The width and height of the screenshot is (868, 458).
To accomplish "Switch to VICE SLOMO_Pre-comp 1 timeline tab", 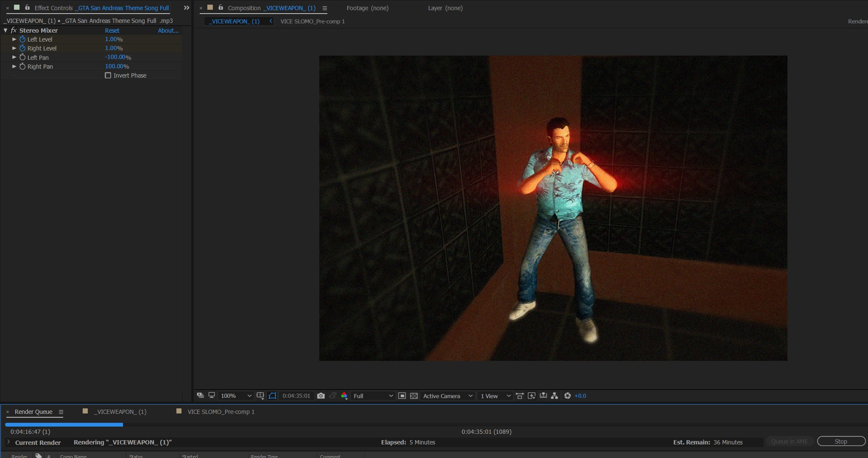I will point(221,412).
